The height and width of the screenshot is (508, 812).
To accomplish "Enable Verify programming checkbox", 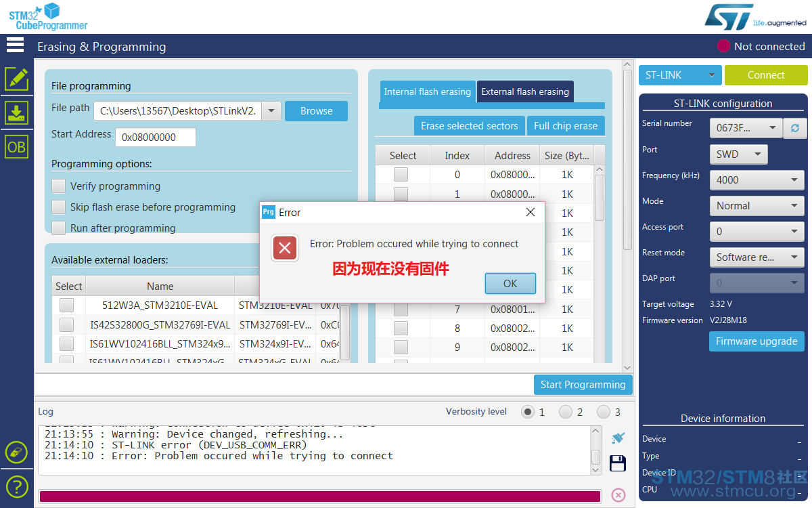I will tap(59, 186).
